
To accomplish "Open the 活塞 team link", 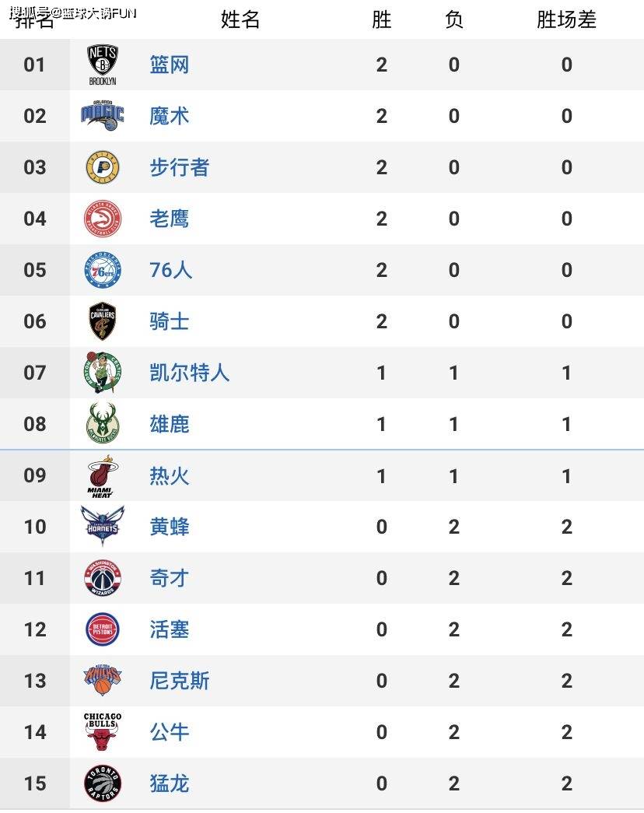I will (x=169, y=629).
